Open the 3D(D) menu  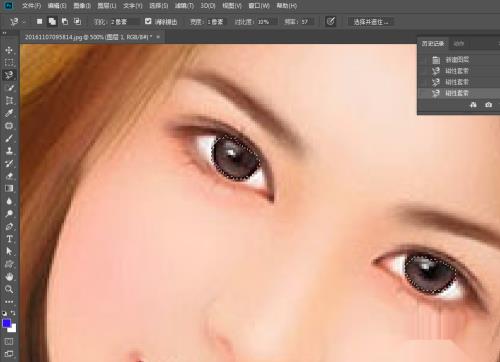point(208,6)
